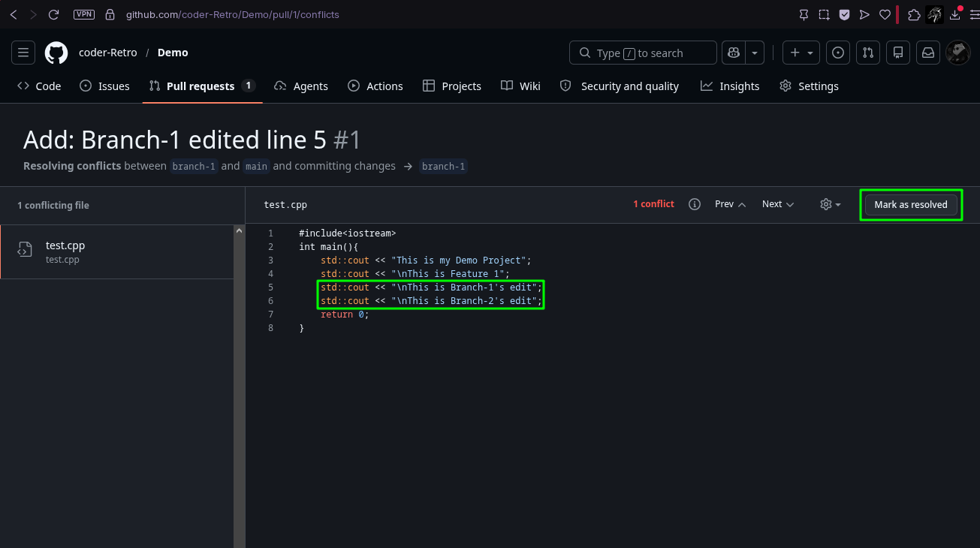Open the coder-Retro owner link
Viewport: 980px width, 548px height.
click(x=108, y=53)
